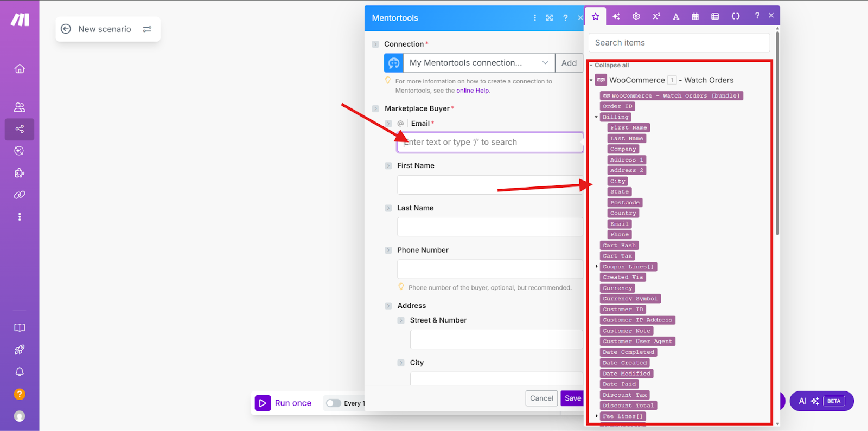Toggle the Address section expander

(x=388, y=306)
